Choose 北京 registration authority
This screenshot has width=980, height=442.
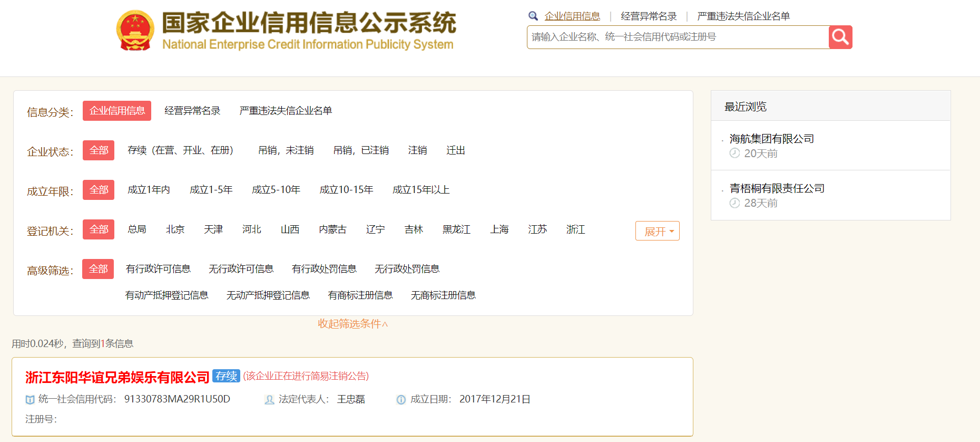(175, 229)
